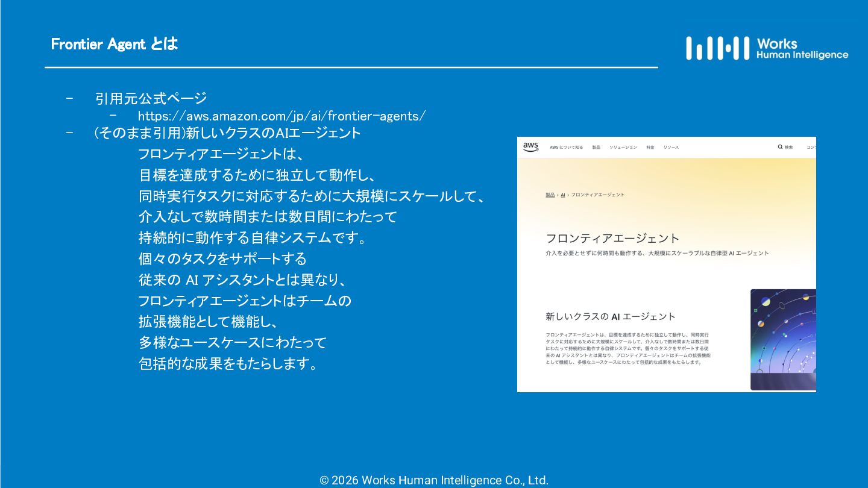The width and height of the screenshot is (868, 488).
Task: Click the line '目標を達成するために独立して動作し、'
Action: coord(257,175)
